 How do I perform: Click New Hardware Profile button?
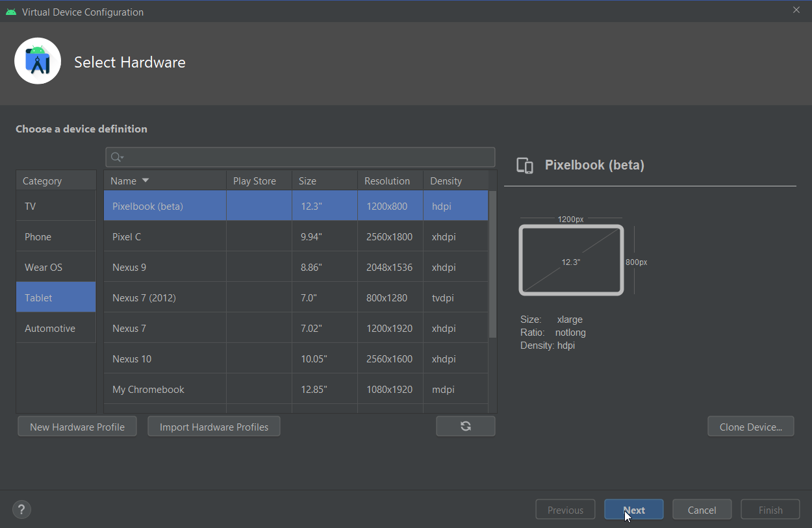pyautogui.click(x=77, y=427)
